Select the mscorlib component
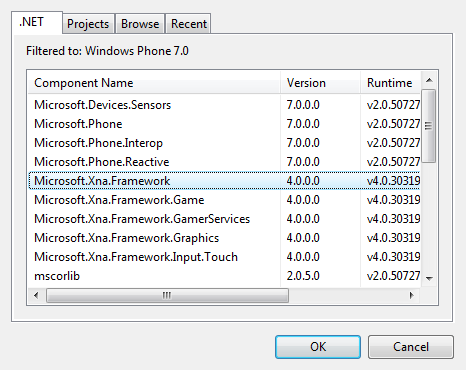Viewport: 466px width, 370px height. point(224,276)
